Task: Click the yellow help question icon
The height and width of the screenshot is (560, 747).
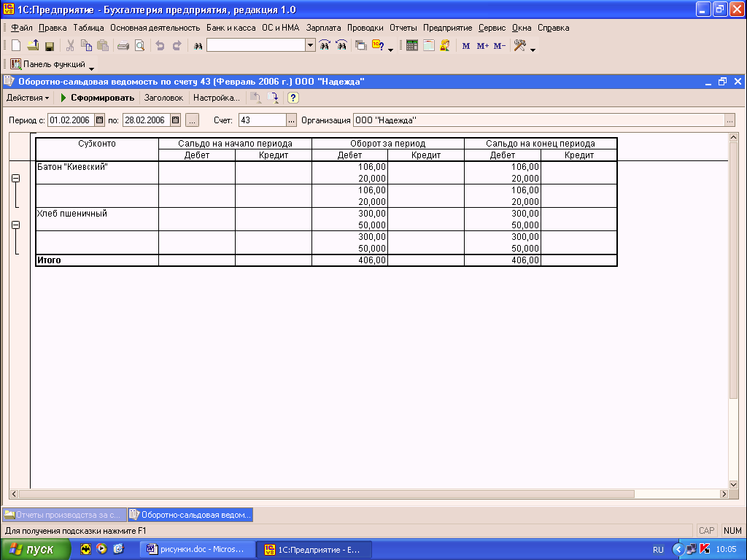Action: tap(293, 98)
